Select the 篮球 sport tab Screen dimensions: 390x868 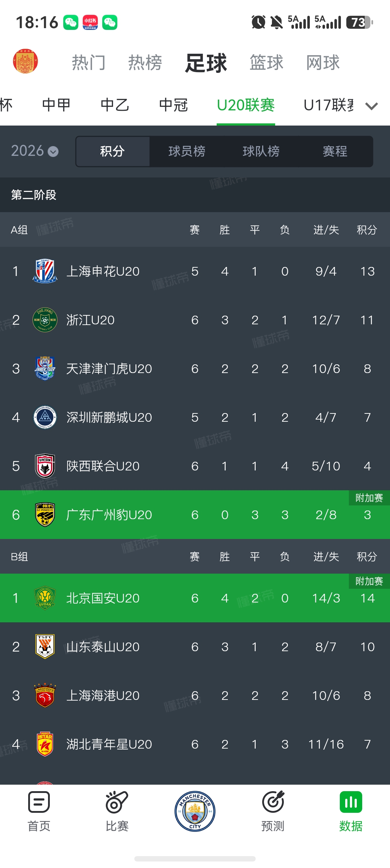pyautogui.click(x=266, y=62)
